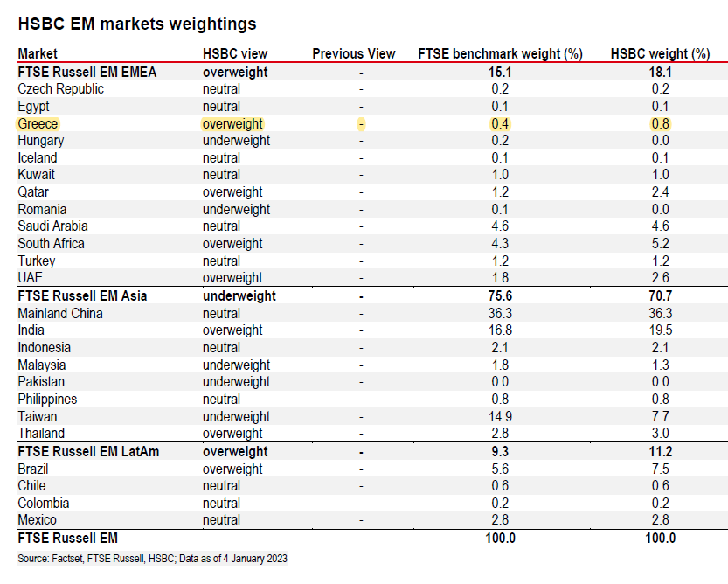728x584 pixels.
Task: Click Malaysia's 1.3 HSBC weight
Action: pyautogui.click(x=660, y=365)
